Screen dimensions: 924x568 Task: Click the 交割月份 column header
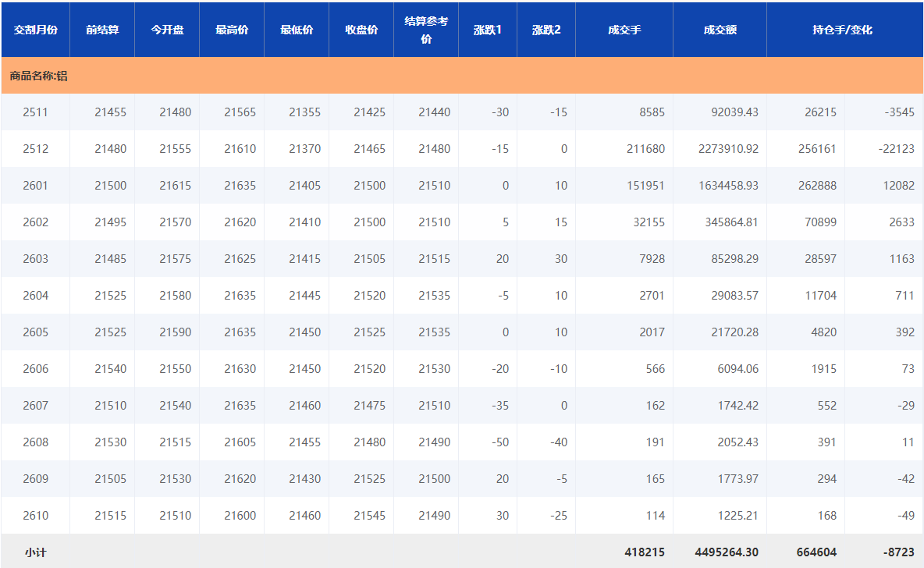coord(35,30)
